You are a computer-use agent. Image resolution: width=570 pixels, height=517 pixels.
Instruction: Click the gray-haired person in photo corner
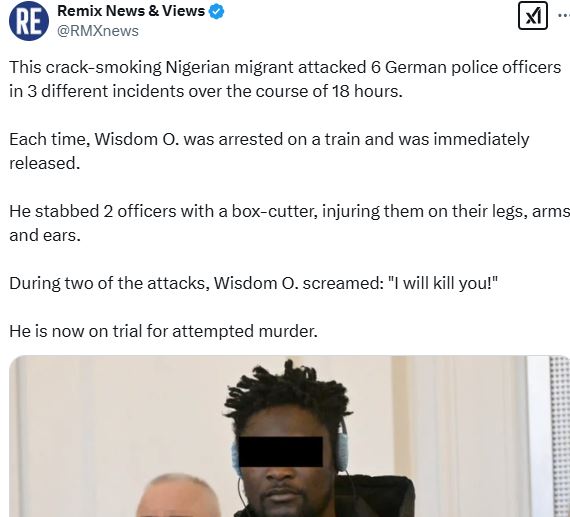(x=179, y=496)
